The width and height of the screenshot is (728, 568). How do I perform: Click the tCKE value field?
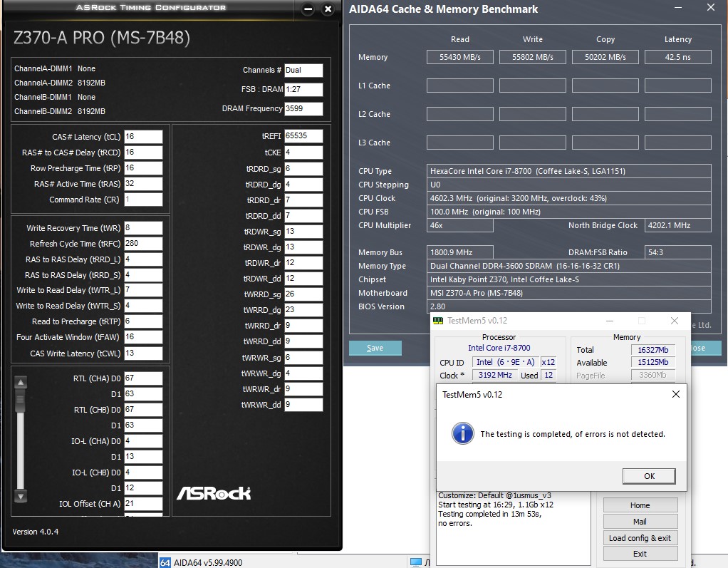(303, 153)
